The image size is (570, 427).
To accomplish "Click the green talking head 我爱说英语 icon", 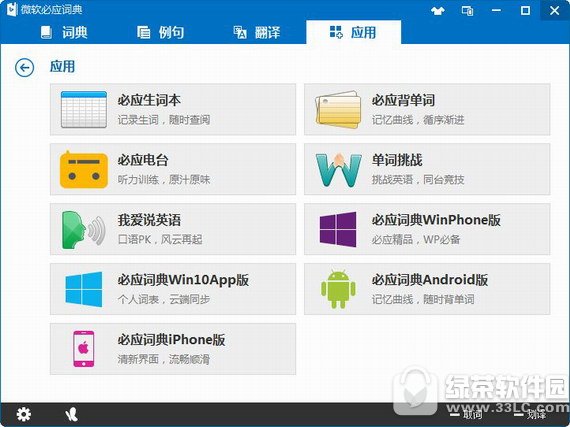I will pyautogui.click(x=84, y=230).
